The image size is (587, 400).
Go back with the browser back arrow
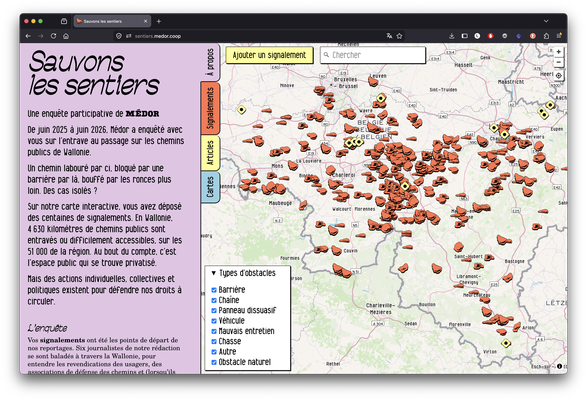28,36
